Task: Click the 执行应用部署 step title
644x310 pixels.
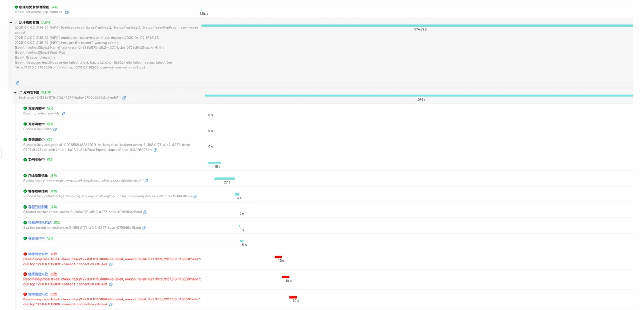Action: tap(29, 23)
